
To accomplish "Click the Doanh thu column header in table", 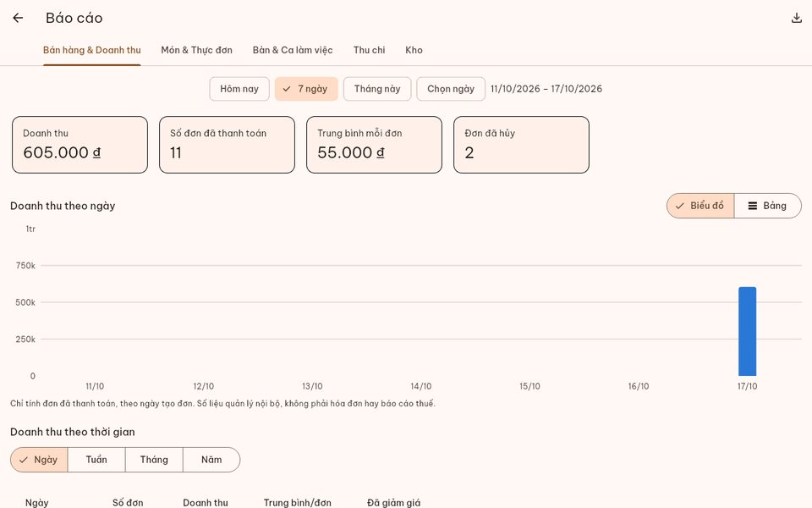I will point(205,502).
